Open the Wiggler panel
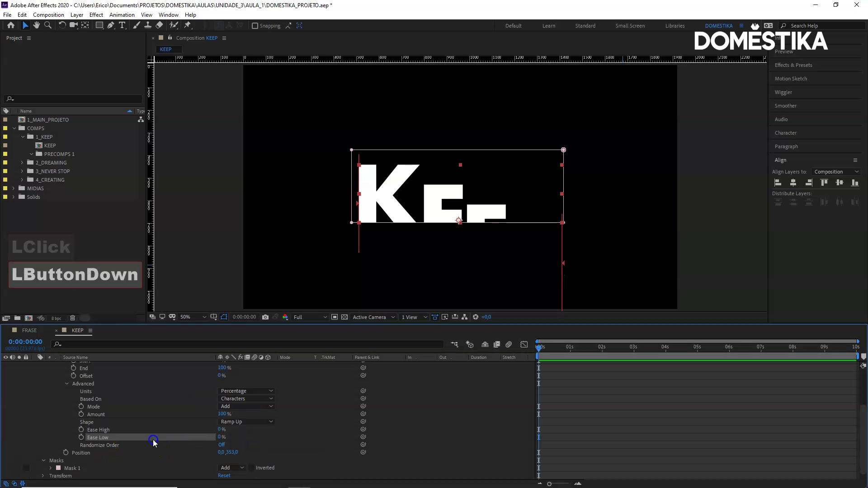868x488 pixels. coord(783,92)
